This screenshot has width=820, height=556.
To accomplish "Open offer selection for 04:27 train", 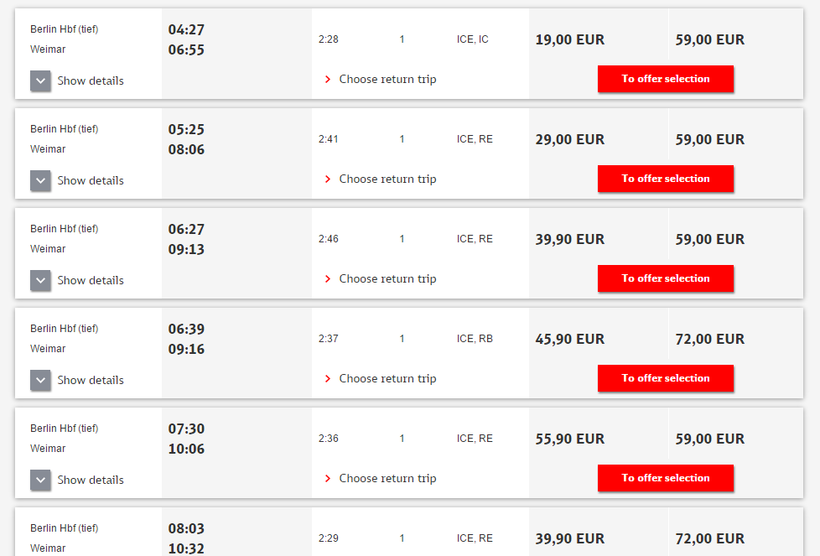I will (665, 79).
